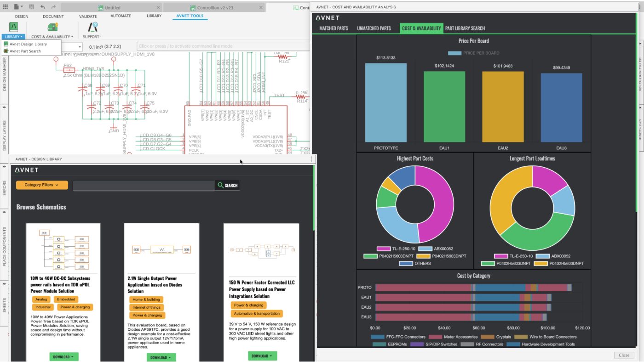
Task: Toggle OTHERS legend swatch in Highest Part Costs
Action: pyautogui.click(x=406, y=264)
